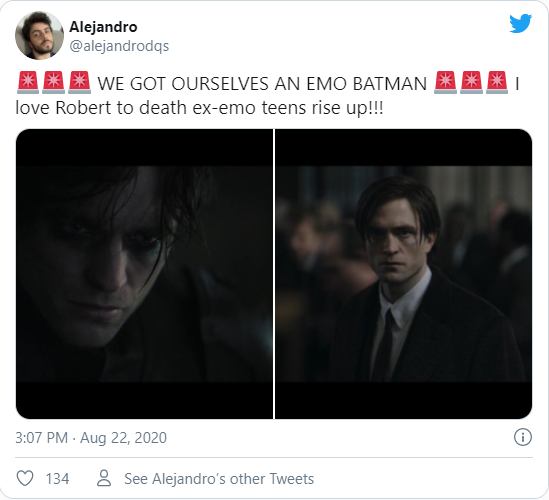
Task: Open the photo of man in suit
Action: coord(404,274)
